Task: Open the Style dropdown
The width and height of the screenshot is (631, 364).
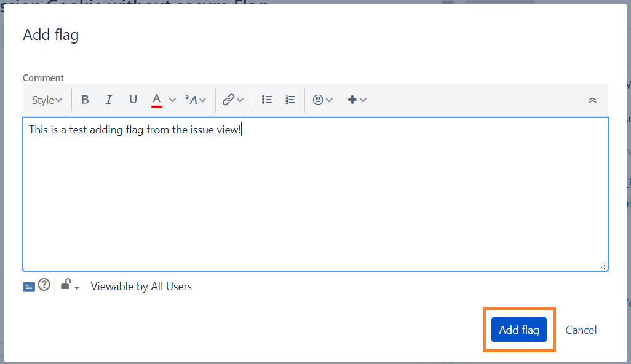Action: (x=47, y=100)
